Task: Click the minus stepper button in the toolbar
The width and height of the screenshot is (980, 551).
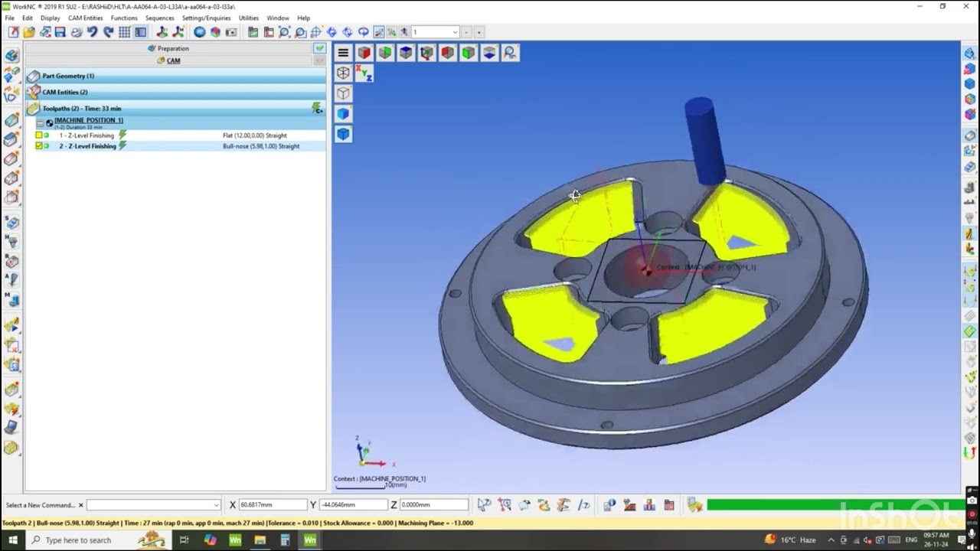Action: 467,32
